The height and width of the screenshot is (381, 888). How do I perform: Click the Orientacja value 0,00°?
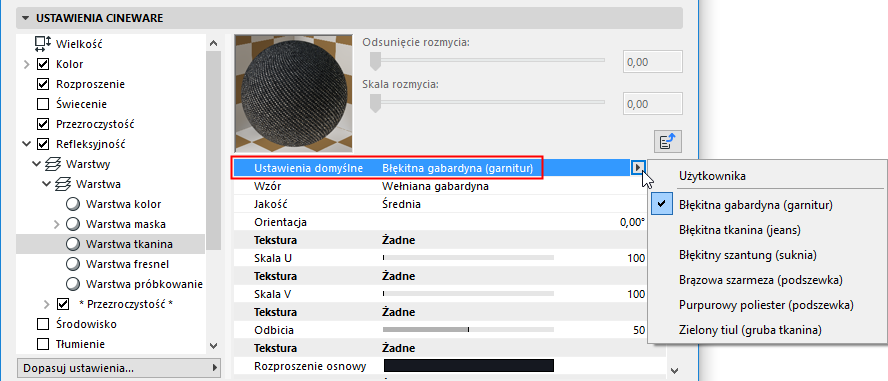point(633,222)
